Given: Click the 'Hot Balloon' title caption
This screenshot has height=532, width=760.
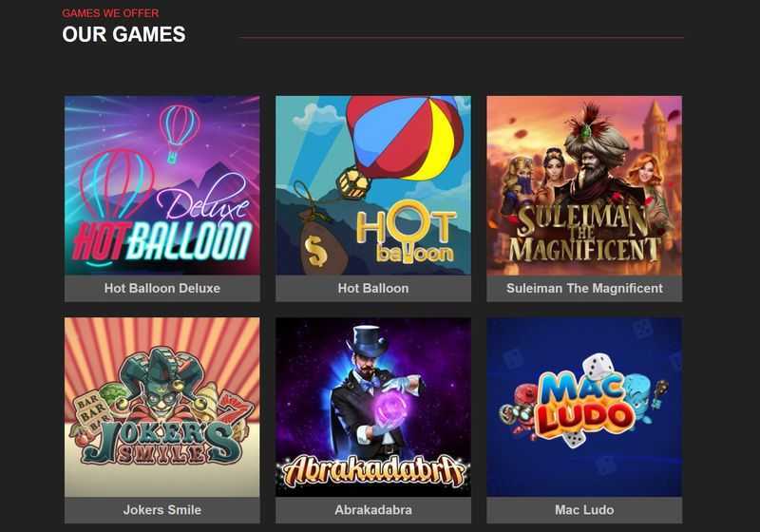Looking at the screenshot, I should point(373,288).
